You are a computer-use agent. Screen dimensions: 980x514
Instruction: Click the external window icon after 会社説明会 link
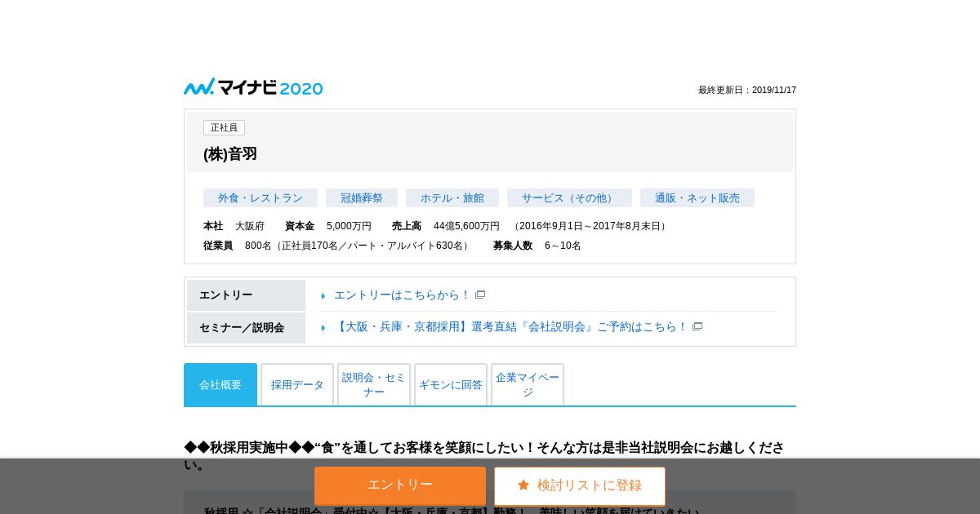(x=697, y=326)
